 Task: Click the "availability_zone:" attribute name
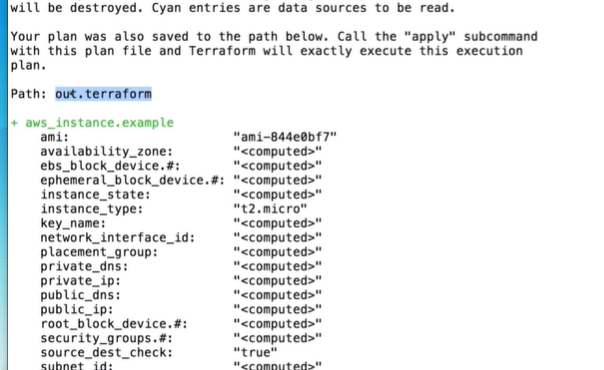click(107, 152)
